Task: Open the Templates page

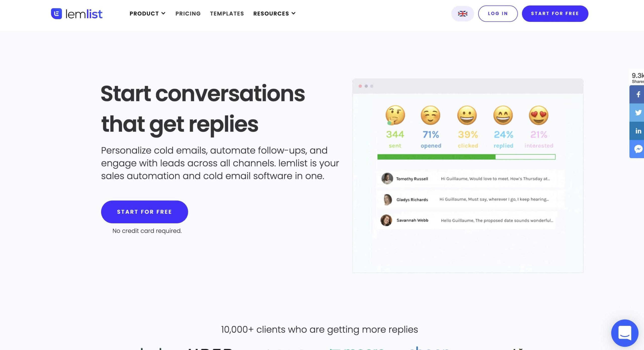Action: [x=227, y=14]
